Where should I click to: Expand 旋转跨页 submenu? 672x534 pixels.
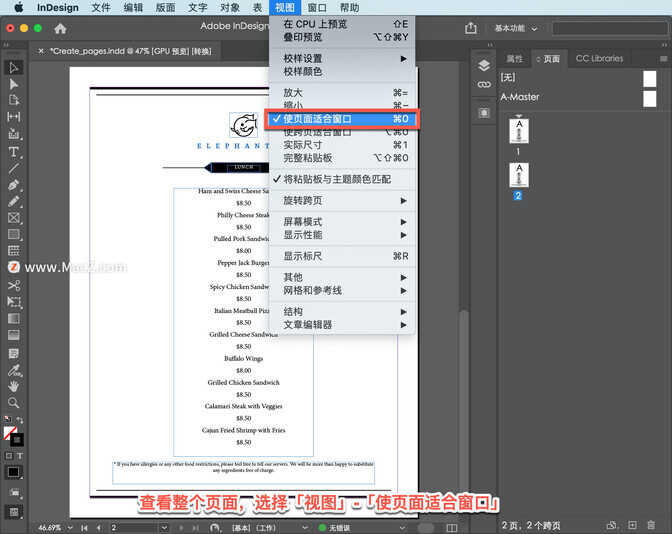point(342,200)
